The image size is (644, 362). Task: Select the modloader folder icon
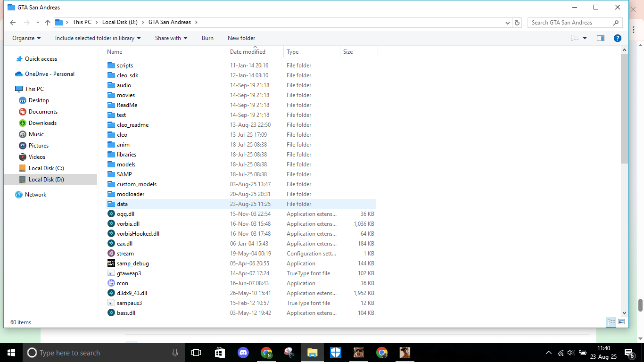point(111,194)
